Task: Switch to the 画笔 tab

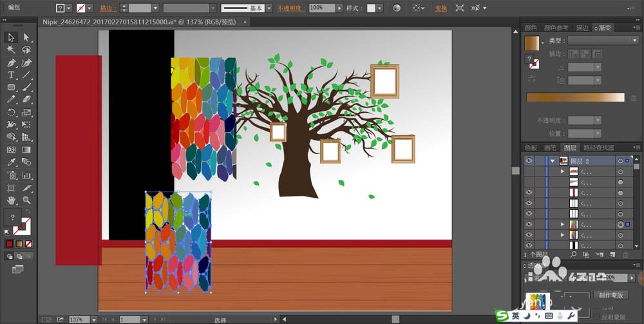Action: (550, 148)
